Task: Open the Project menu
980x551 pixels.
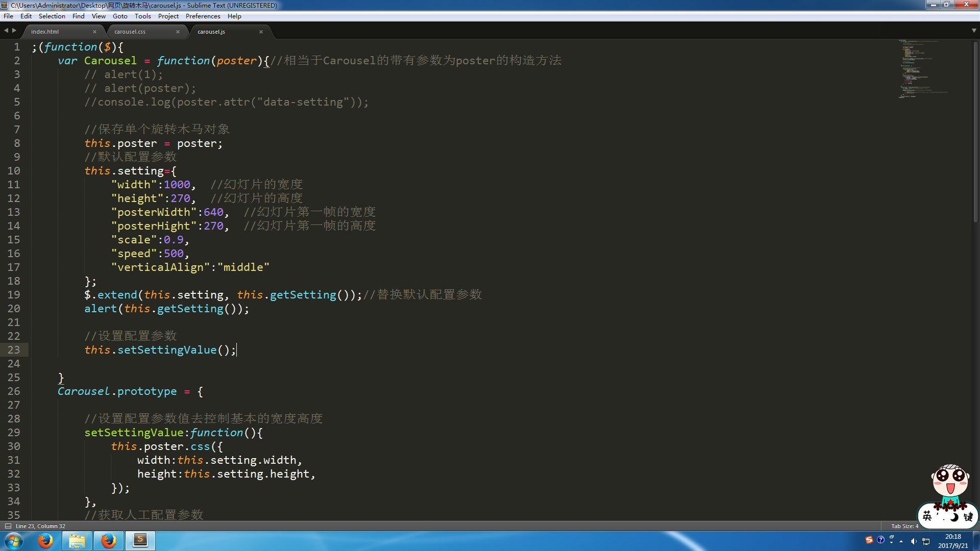Action: click(x=168, y=16)
